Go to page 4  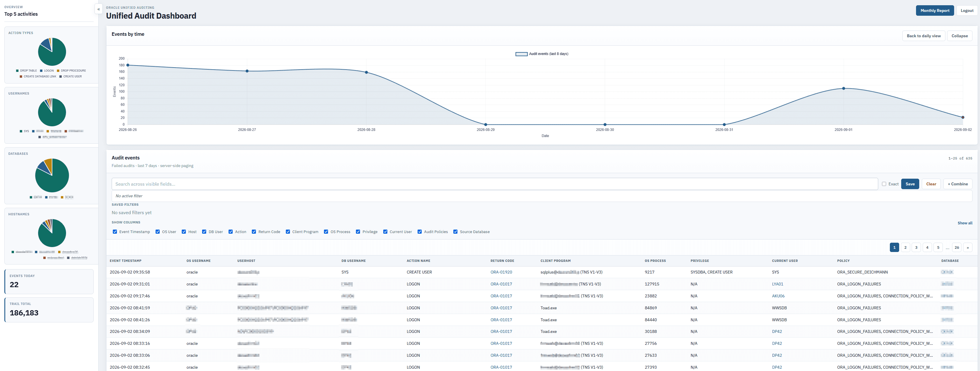tap(927, 247)
